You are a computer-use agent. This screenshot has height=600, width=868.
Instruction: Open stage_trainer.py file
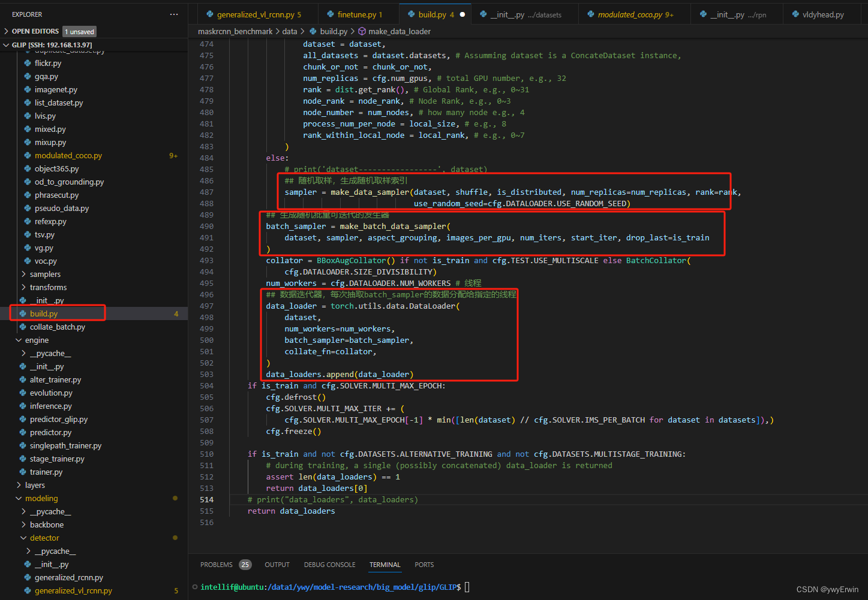coord(94,459)
